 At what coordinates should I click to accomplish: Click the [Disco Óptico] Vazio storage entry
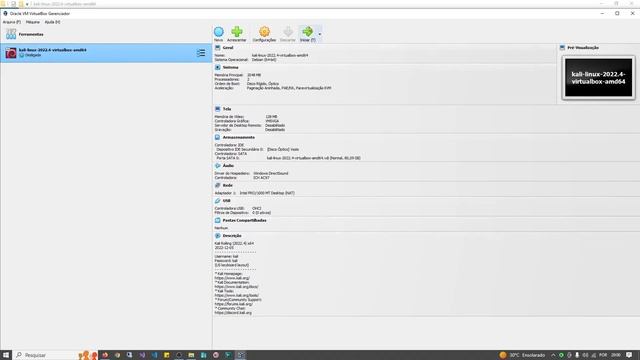[x=283, y=149]
